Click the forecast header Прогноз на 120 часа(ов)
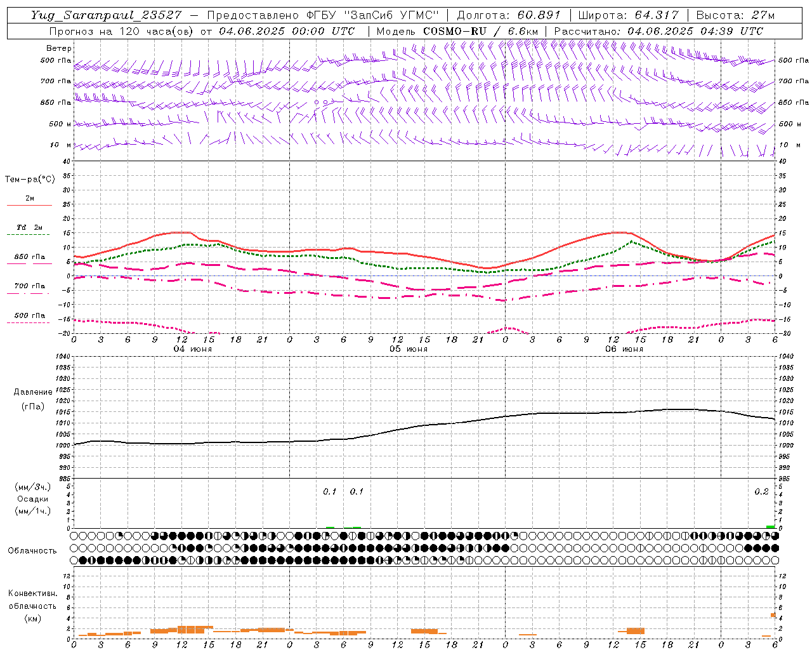This screenshot has width=812, height=650. pos(121,31)
